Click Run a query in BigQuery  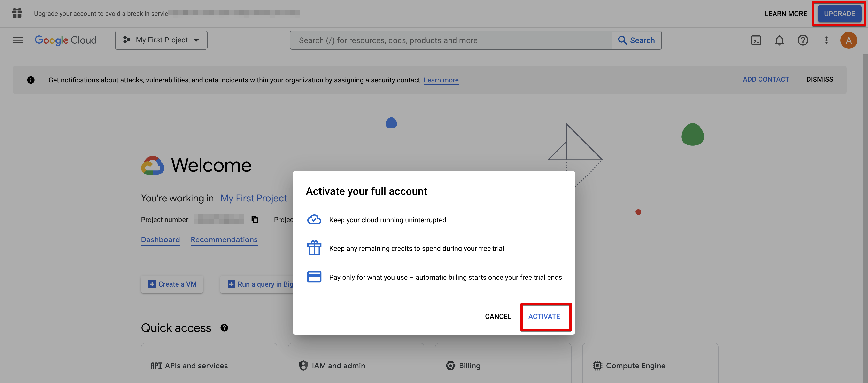pos(257,284)
